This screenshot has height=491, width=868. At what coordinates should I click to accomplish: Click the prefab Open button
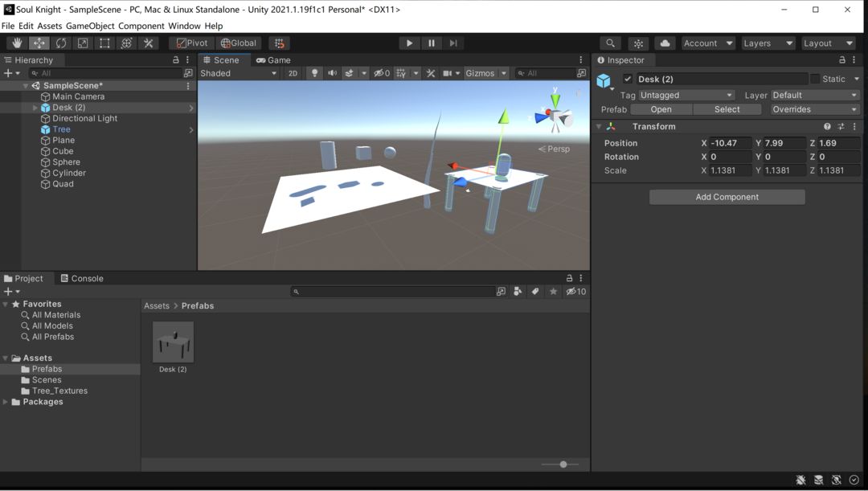click(661, 109)
